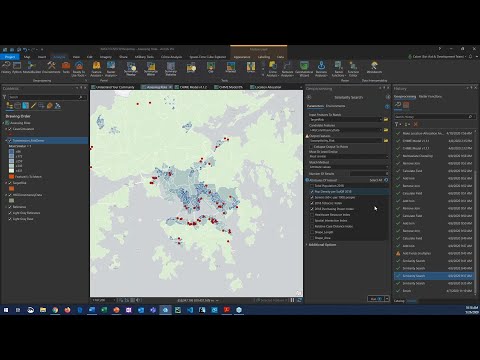This screenshot has height=360, width=480.
Task: Browse for Candidate Features folder
Action: point(386,130)
